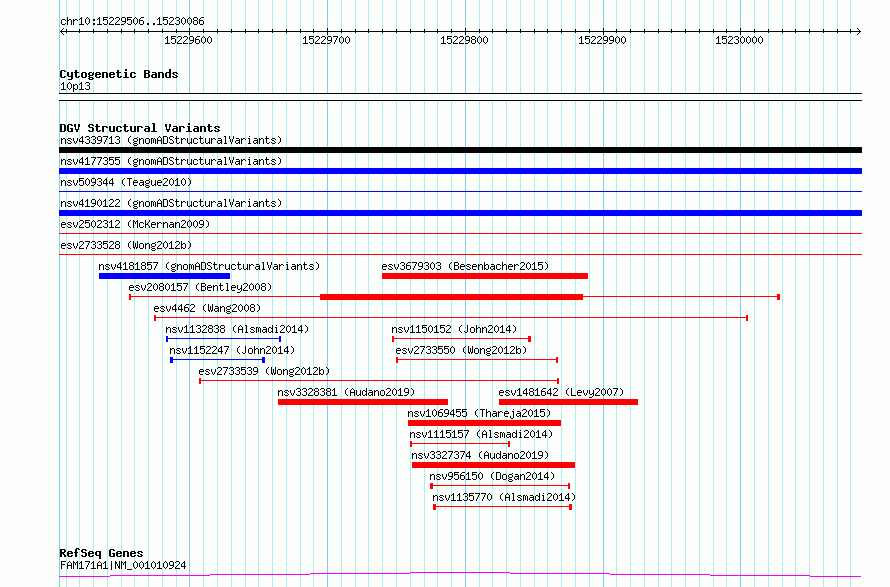Click red bar of nsv3328381
The width and height of the screenshot is (890, 587).
(x=363, y=402)
